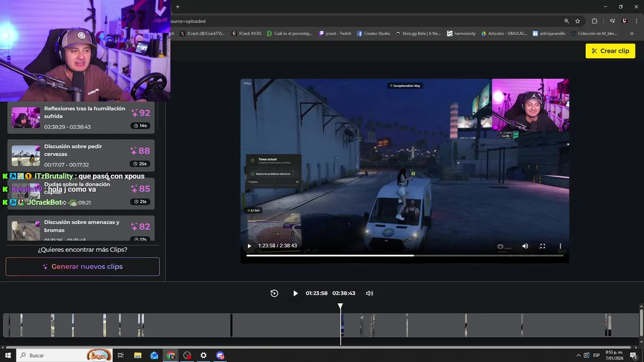
Task: Click the ¿Quieres encontrar más Clips? text
Action: (83, 249)
